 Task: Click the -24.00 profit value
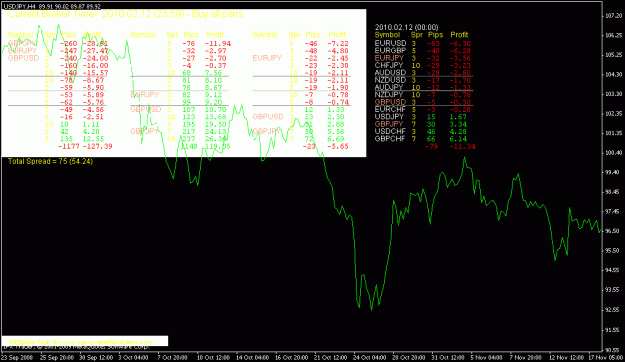[x=95, y=58]
